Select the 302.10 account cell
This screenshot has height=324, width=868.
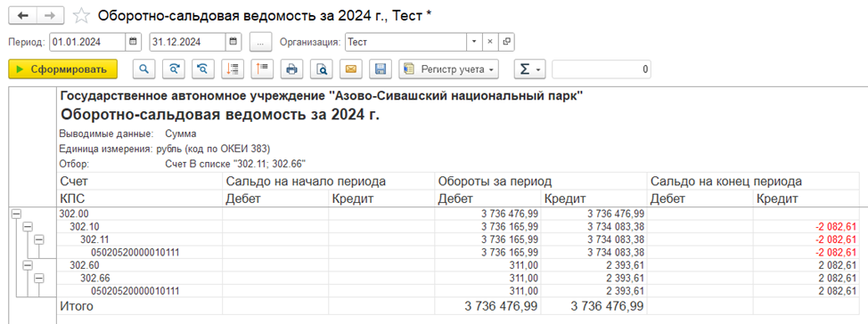140,227
